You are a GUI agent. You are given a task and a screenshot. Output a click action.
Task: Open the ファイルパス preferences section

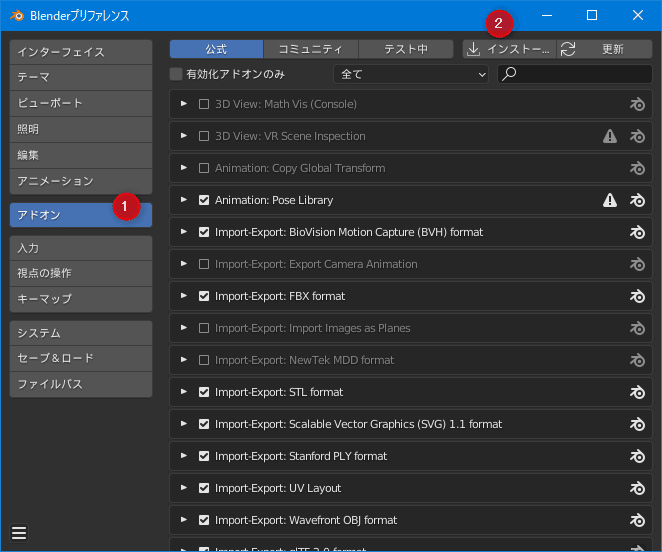tap(81, 384)
